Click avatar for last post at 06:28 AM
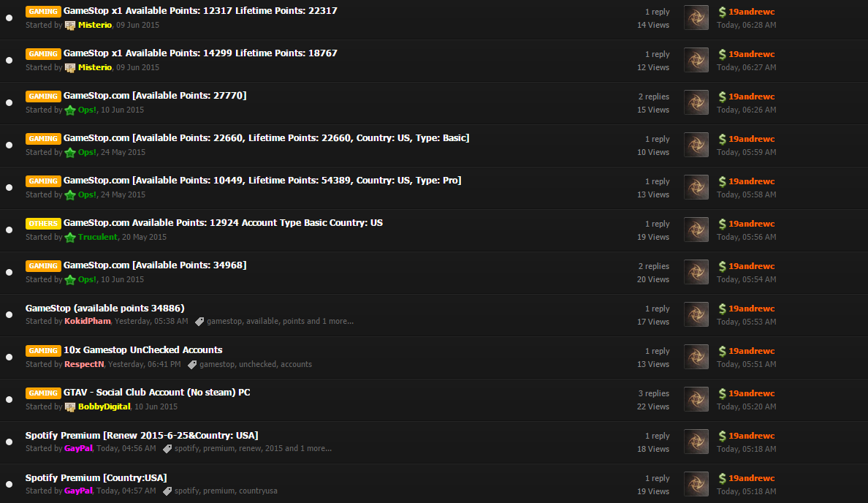Viewport: 868px width, 503px height. (x=696, y=18)
